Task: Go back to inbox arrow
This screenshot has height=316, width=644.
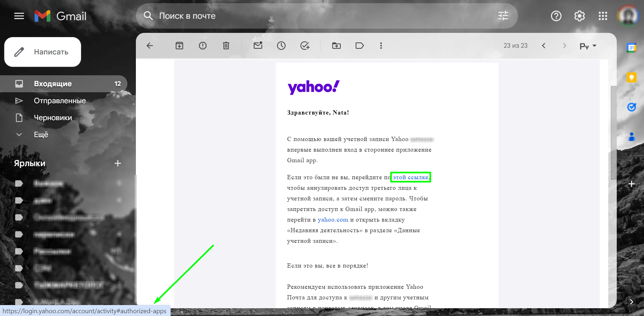Action: pyautogui.click(x=150, y=46)
